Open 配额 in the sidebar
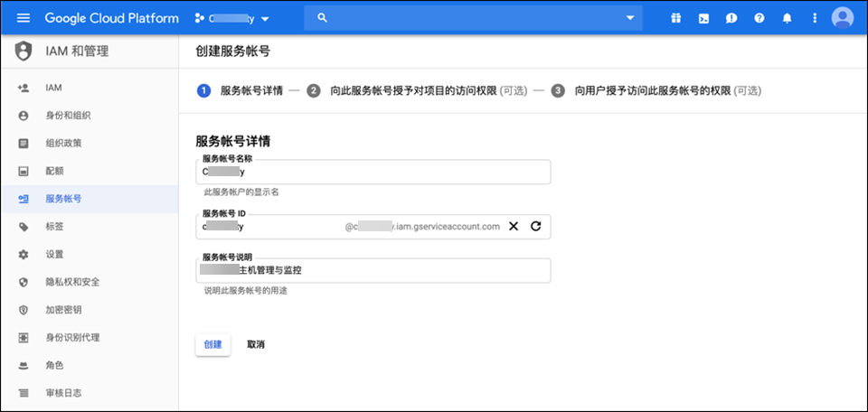Screen dimensions: 868x412 54,171
